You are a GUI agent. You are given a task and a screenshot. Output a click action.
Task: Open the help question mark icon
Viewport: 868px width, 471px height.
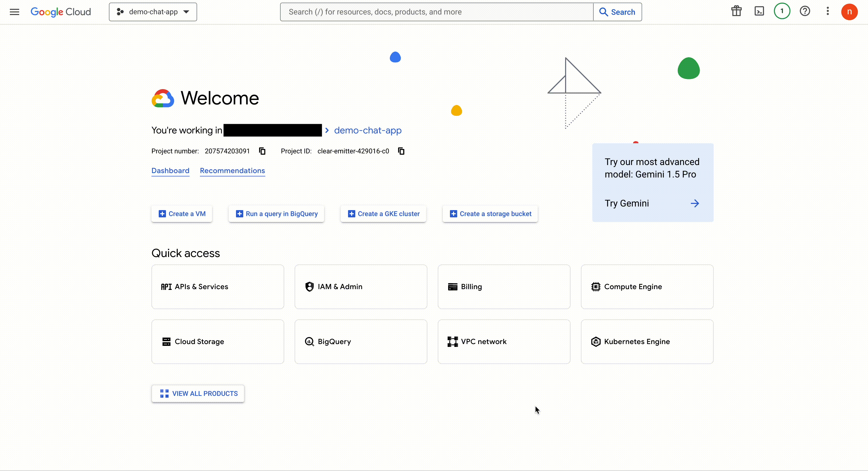[x=805, y=12]
